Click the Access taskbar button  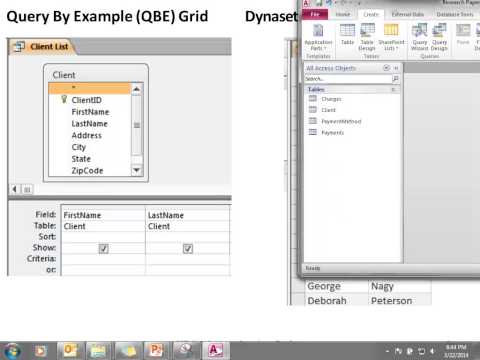click(x=215, y=351)
